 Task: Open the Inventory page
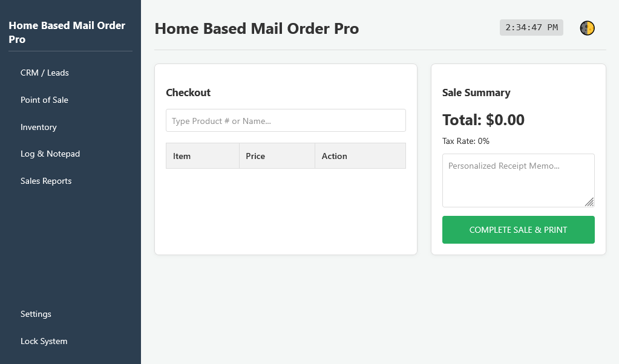[39, 127]
